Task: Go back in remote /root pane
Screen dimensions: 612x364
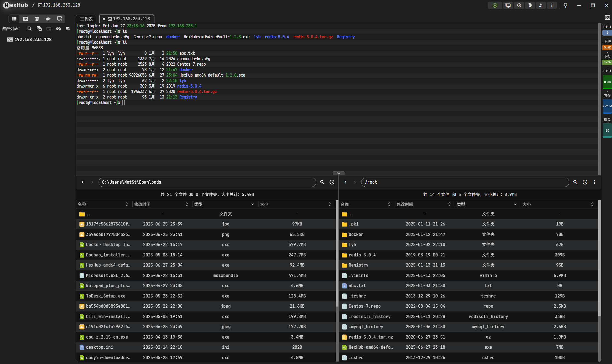Action: pos(345,182)
